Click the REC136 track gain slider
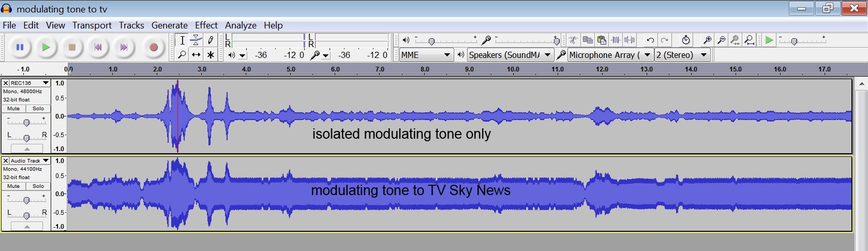Screen dimensions: 868x251 pos(26,122)
